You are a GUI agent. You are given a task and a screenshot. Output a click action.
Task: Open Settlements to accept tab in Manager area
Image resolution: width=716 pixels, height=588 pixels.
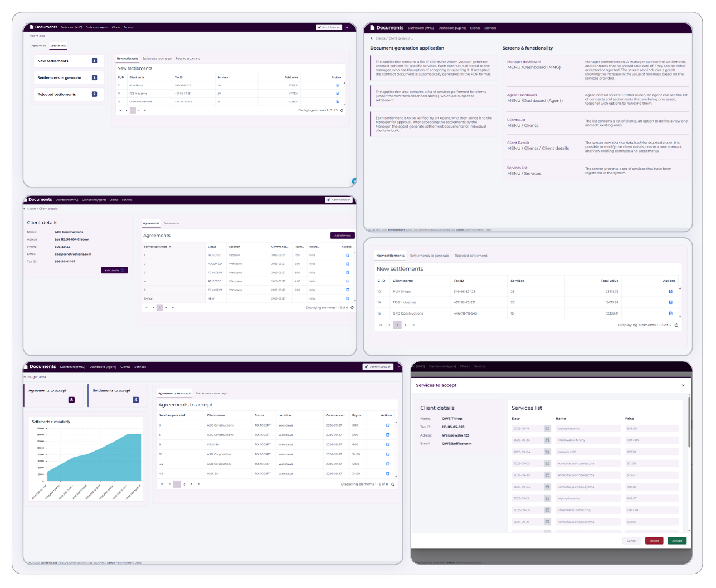[x=212, y=393]
